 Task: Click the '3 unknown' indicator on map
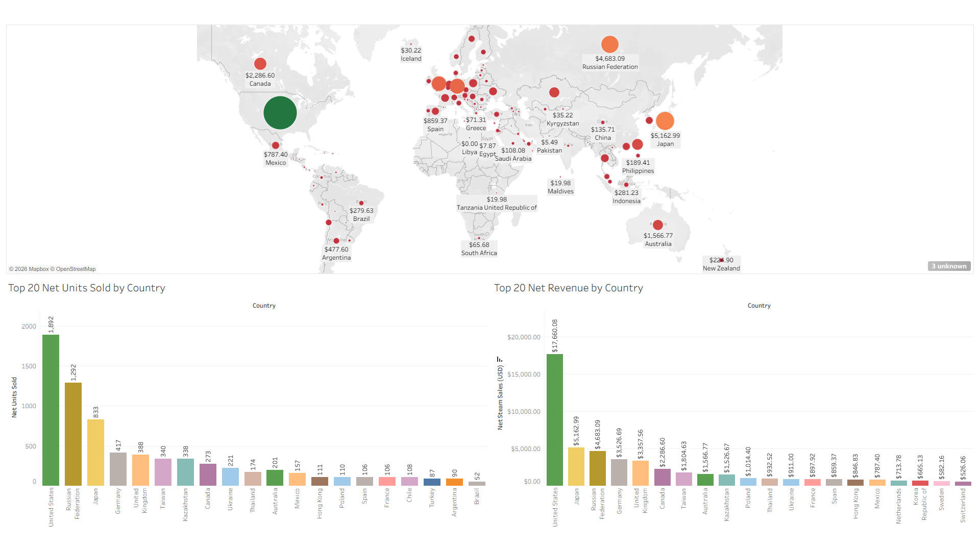[949, 266]
